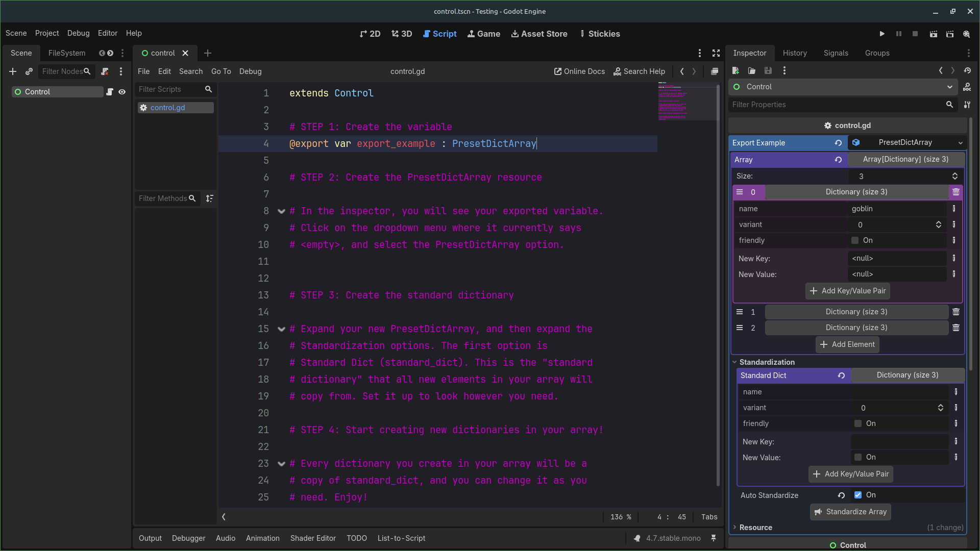Expand Dictionary element 1
Viewport: 980px width, 551px height.
pyautogui.click(x=856, y=312)
